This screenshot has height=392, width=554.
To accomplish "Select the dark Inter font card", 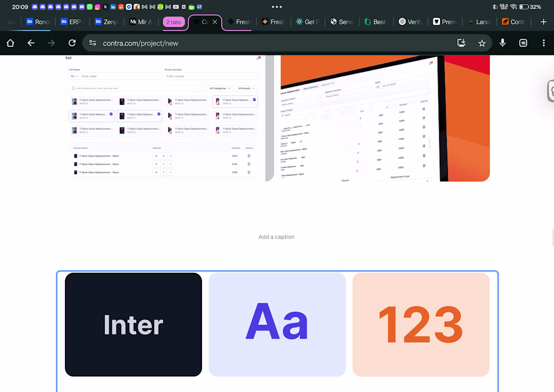I will point(133,324).
